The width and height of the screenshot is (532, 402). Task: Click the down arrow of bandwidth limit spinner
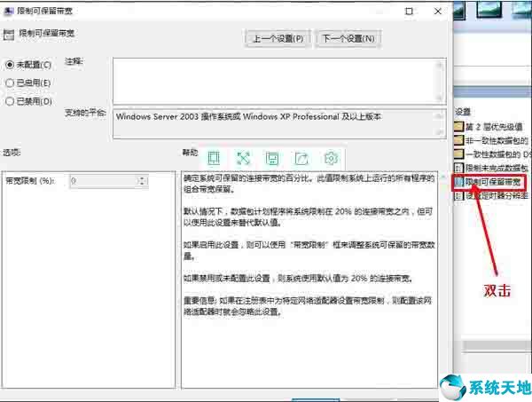[143, 184]
